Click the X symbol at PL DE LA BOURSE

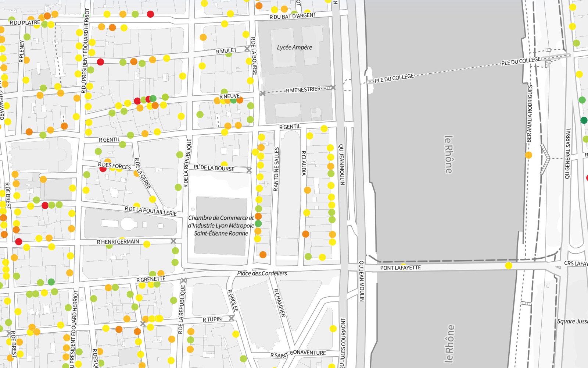click(249, 170)
